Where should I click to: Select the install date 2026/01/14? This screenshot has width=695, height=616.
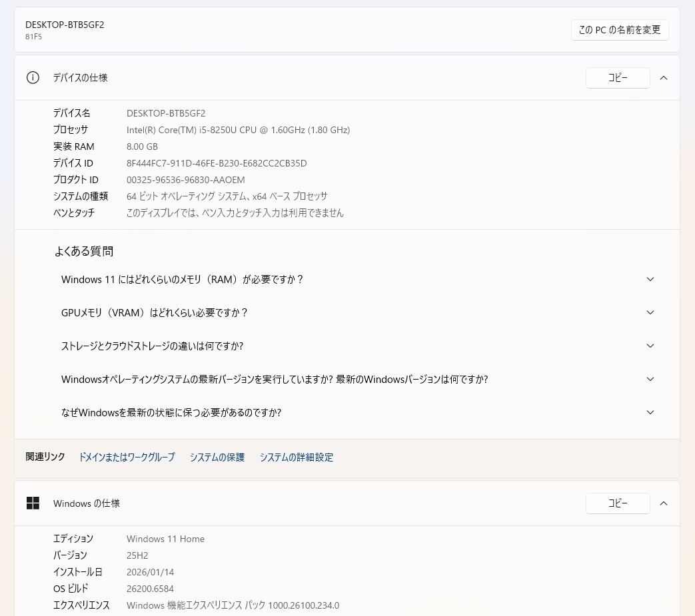point(150,572)
